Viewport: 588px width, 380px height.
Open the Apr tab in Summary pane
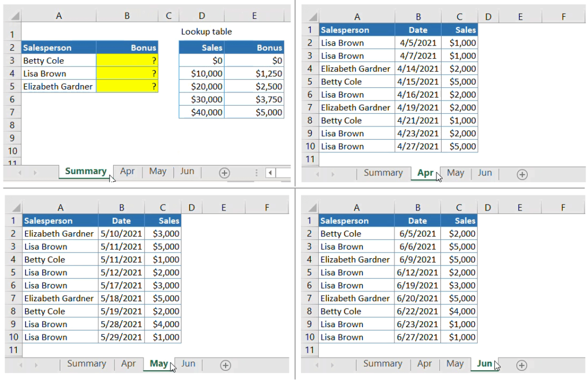pos(127,171)
